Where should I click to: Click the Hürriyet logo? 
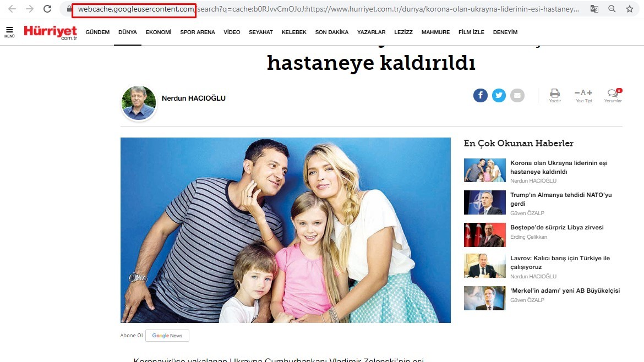50,32
